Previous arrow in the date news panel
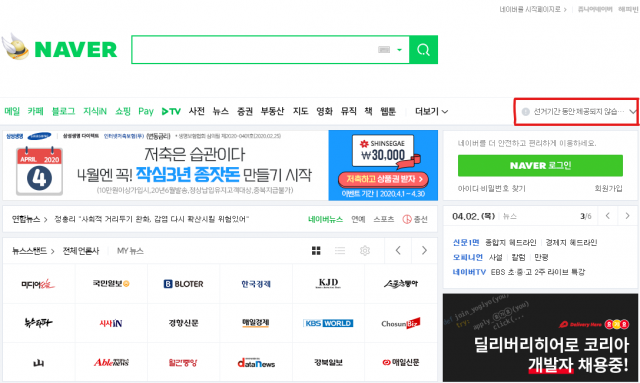 click(607, 216)
